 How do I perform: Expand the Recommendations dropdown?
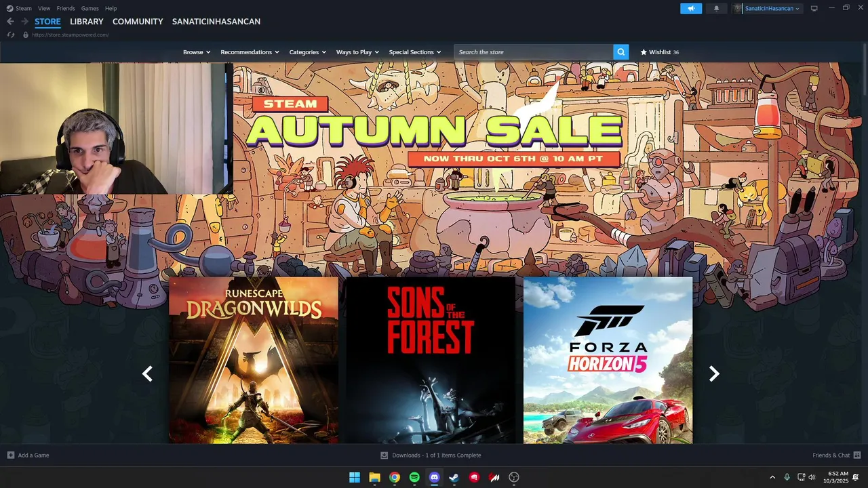click(250, 52)
